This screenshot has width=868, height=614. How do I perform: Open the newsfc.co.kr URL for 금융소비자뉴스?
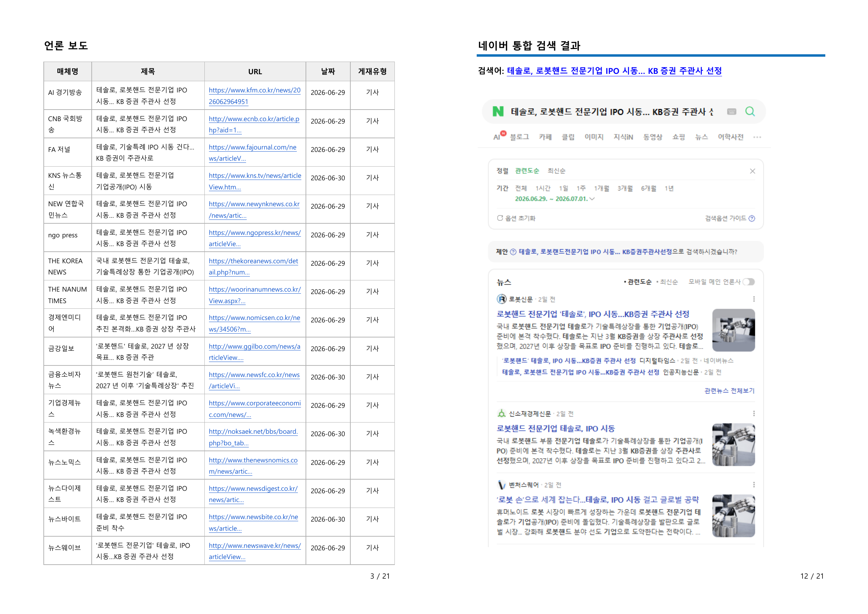coord(254,381)
